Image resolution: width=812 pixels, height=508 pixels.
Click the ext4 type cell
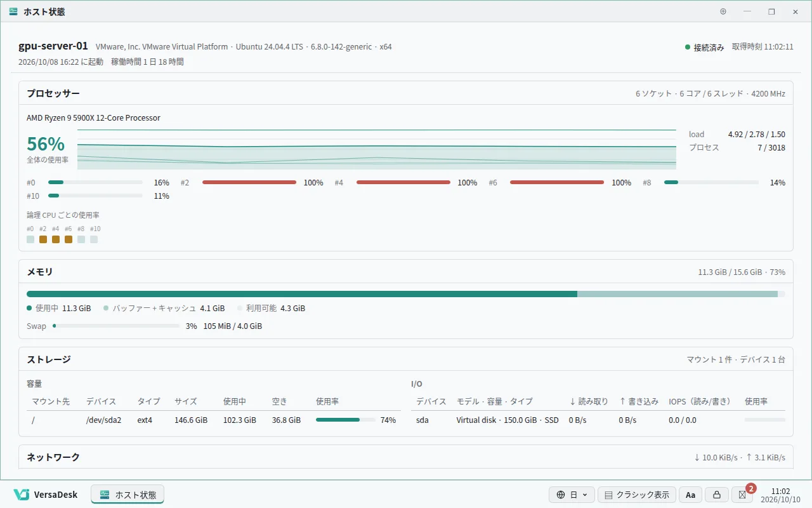145,420
